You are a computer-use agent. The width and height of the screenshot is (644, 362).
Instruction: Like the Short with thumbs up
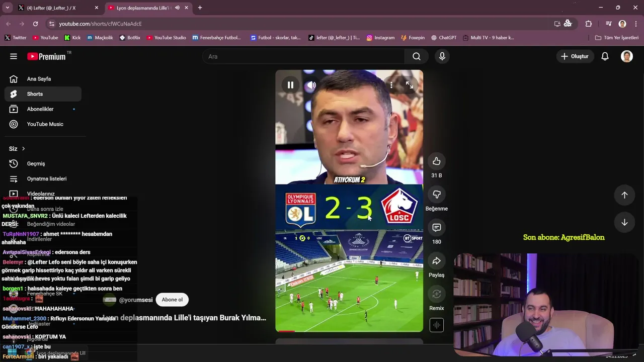click(x=436, y=161)
